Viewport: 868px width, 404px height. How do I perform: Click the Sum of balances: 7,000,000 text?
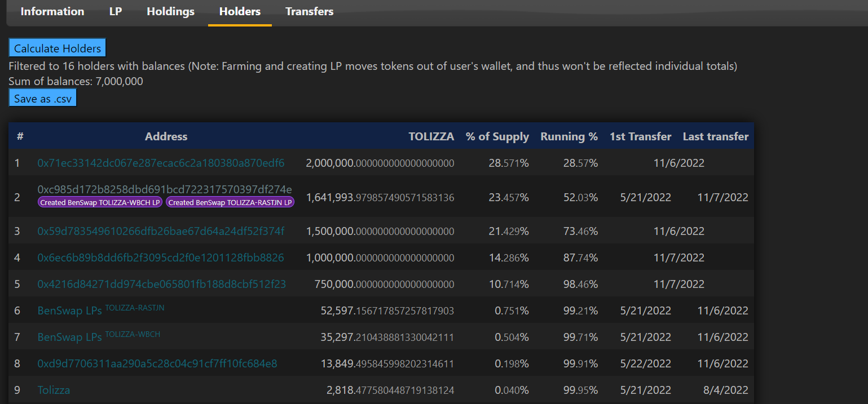coord(76,81)
